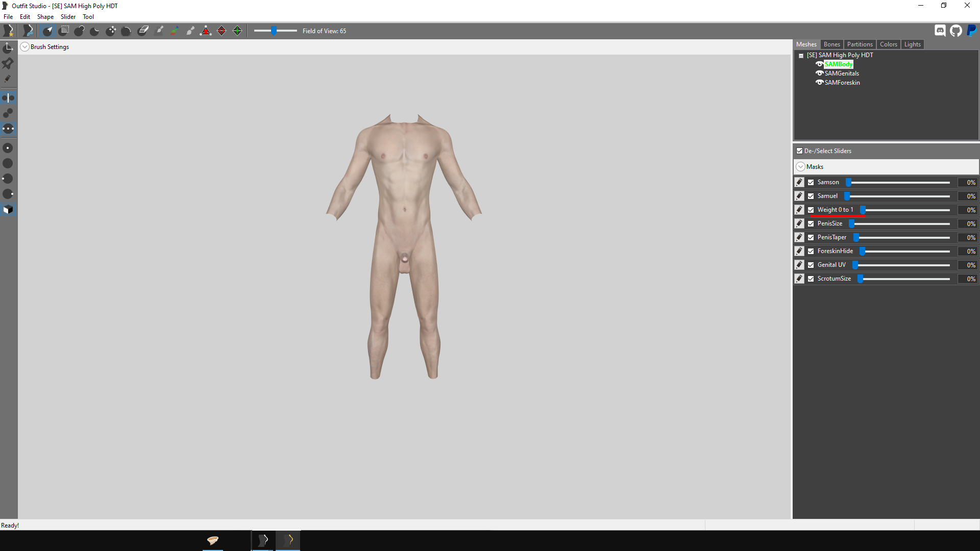Open the Tool menu
The image size is (980, 551).
[x=88, y=17]
